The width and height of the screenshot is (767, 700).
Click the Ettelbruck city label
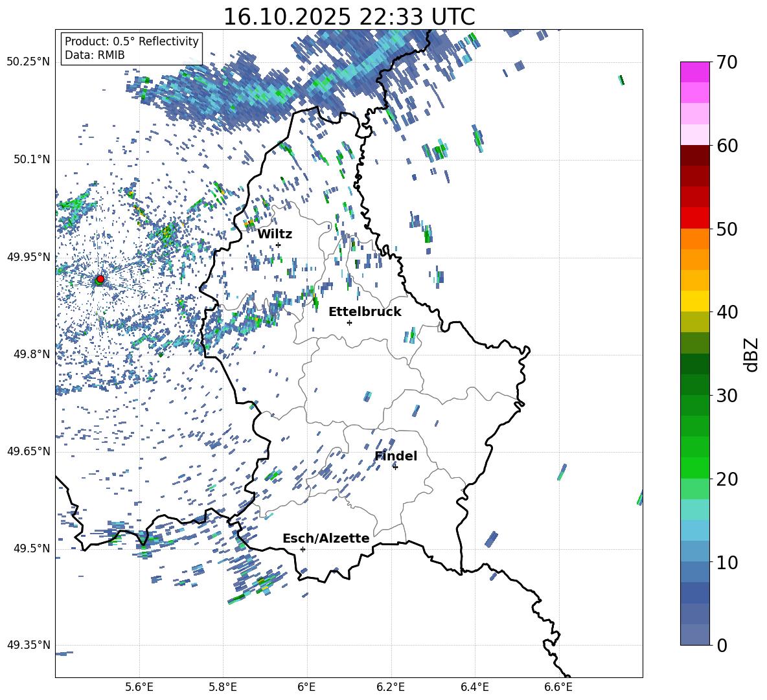click(365, 312)
